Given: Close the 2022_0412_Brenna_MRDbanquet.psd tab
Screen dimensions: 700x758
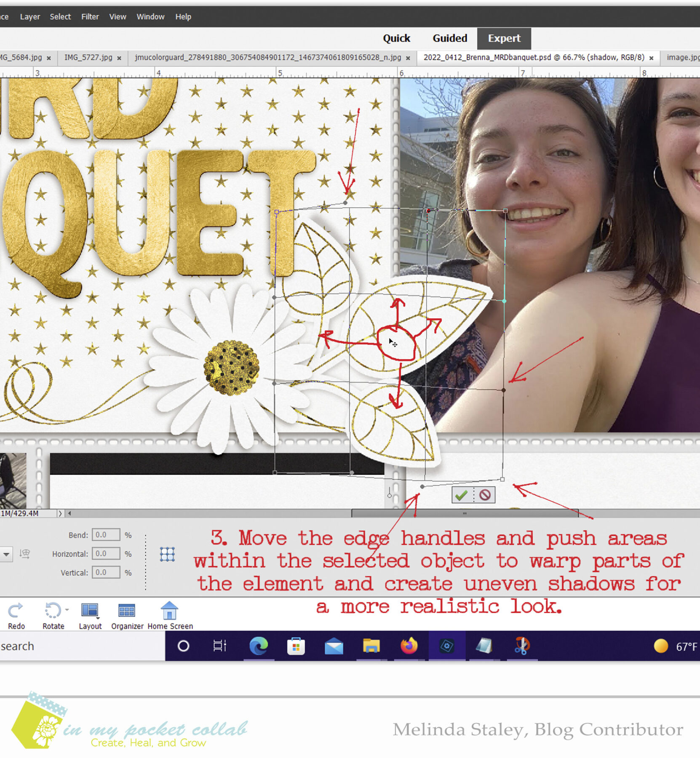Looking at the screenshot, I should (651, 58).
